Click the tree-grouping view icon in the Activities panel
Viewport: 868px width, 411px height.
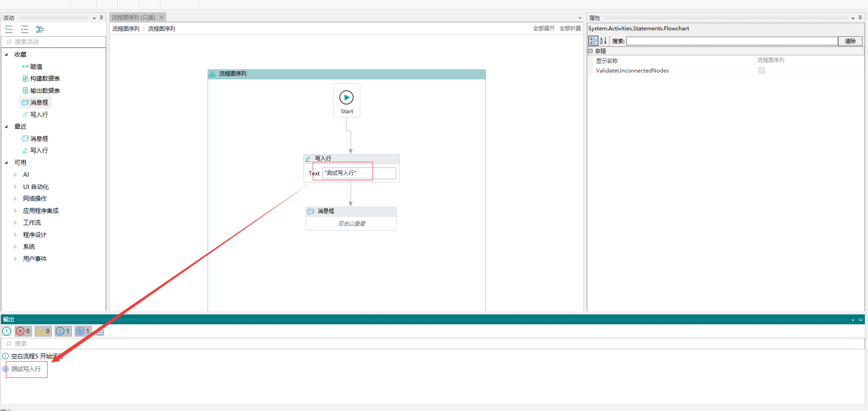tap(40, 29)
